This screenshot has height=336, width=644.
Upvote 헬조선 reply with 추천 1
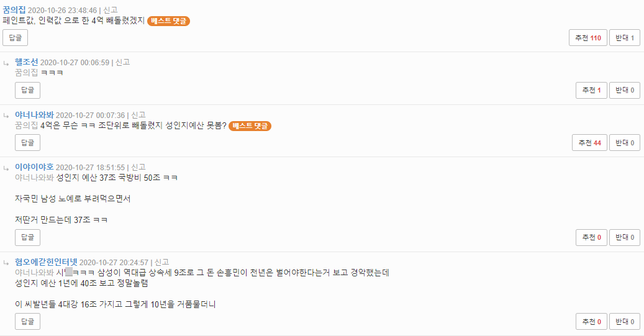tap(591, 90)
